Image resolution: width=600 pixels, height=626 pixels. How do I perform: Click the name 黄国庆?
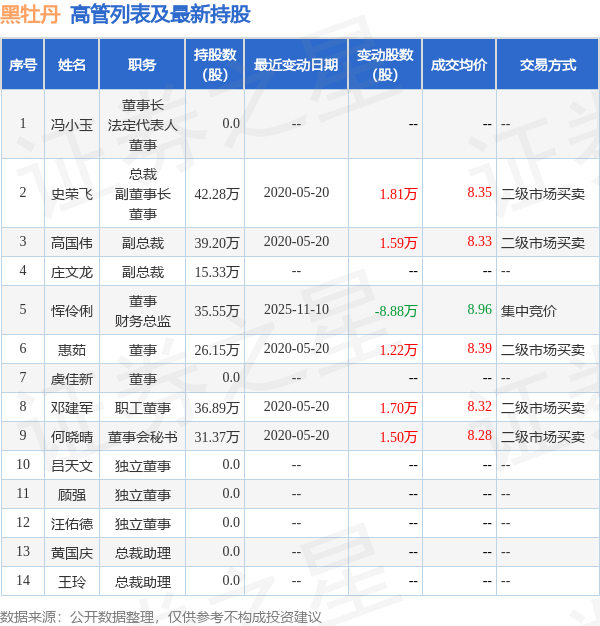(72, 553)
